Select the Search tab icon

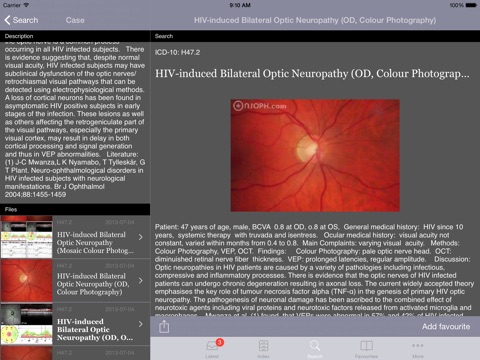[x=315, y=349]
